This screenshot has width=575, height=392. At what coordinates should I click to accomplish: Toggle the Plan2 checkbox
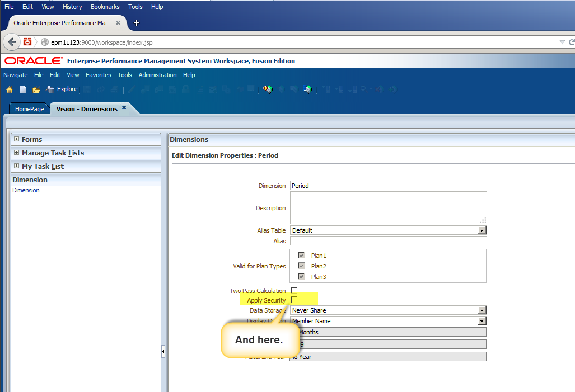pos(301,266)
